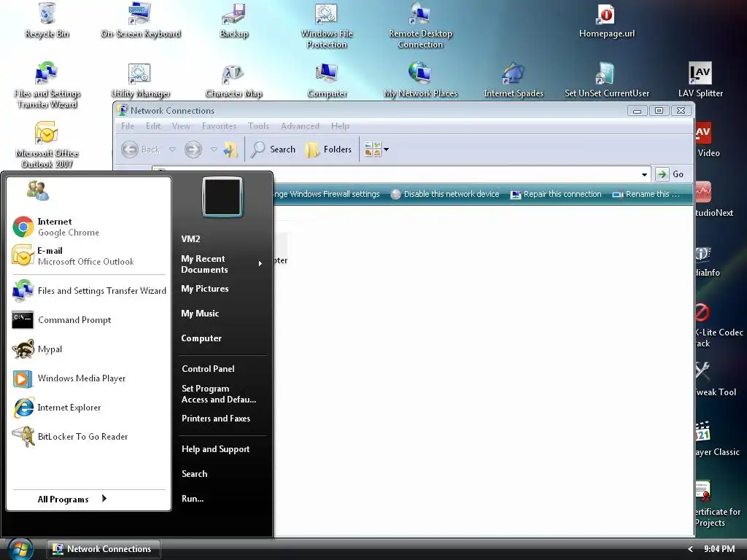Screen dimensions: 747x560
Task: Open the Tools menu
Action: pyautogui.click(x=258, y=126)
